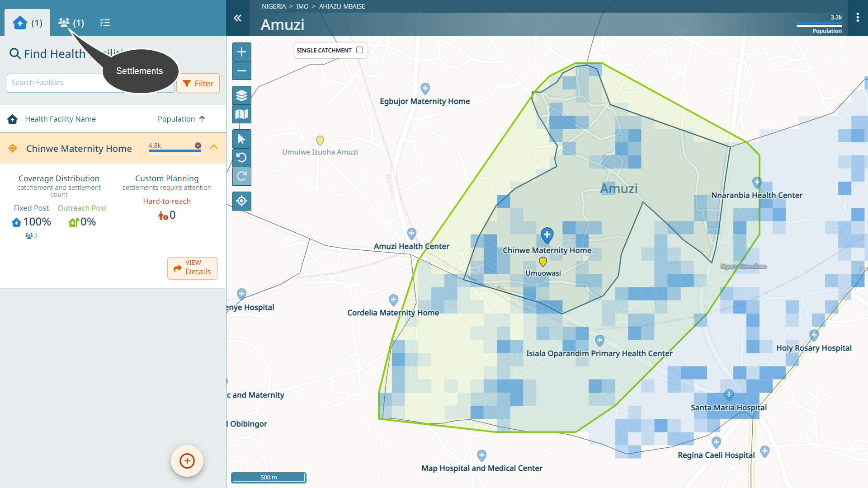Zoom in on the map

pos(242,52)
